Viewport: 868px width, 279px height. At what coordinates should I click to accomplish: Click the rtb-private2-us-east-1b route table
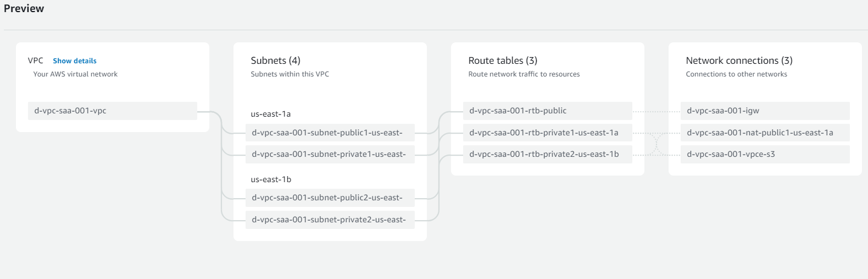[547, 154]
